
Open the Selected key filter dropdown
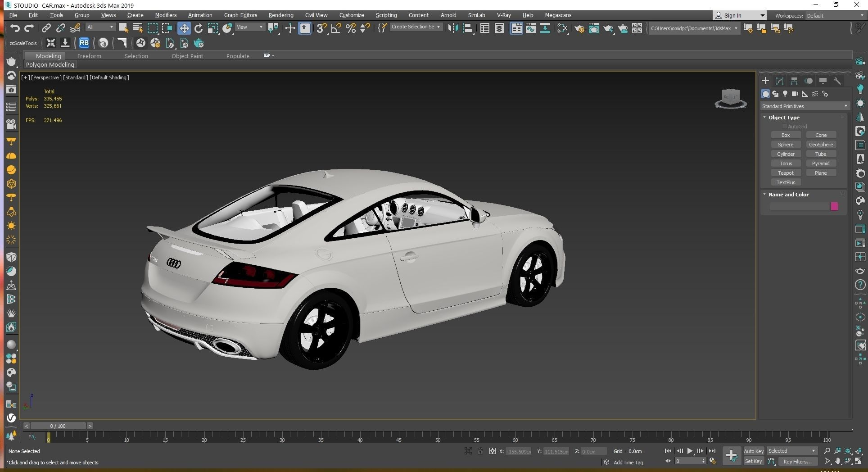point(792,451)
